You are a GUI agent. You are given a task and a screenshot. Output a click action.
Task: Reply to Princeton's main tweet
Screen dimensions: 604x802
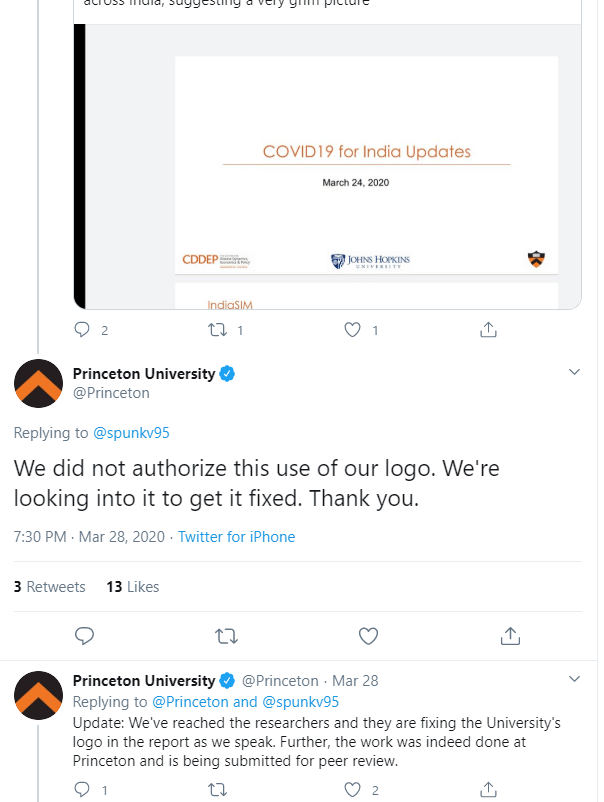[85, 635]
